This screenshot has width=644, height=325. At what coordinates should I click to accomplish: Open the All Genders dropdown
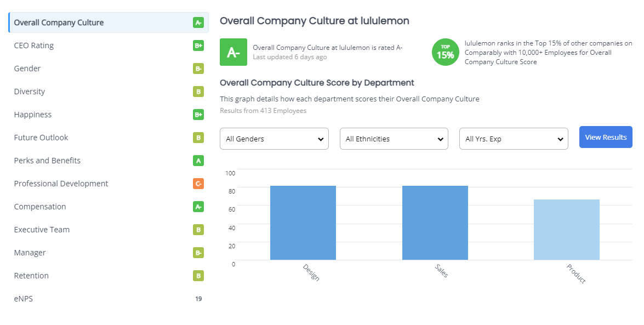(275, 139)
